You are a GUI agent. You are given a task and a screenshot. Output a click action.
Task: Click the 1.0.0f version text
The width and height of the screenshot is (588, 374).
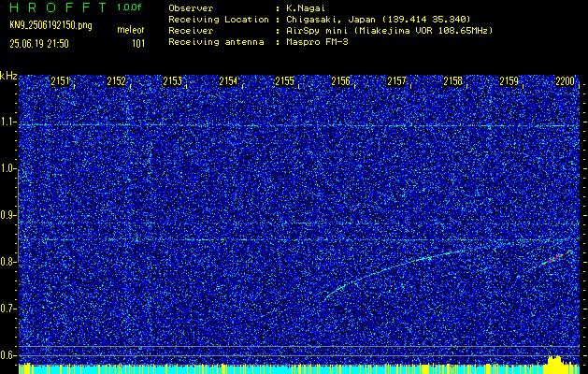pyautogui.click(x=129, y=7)
